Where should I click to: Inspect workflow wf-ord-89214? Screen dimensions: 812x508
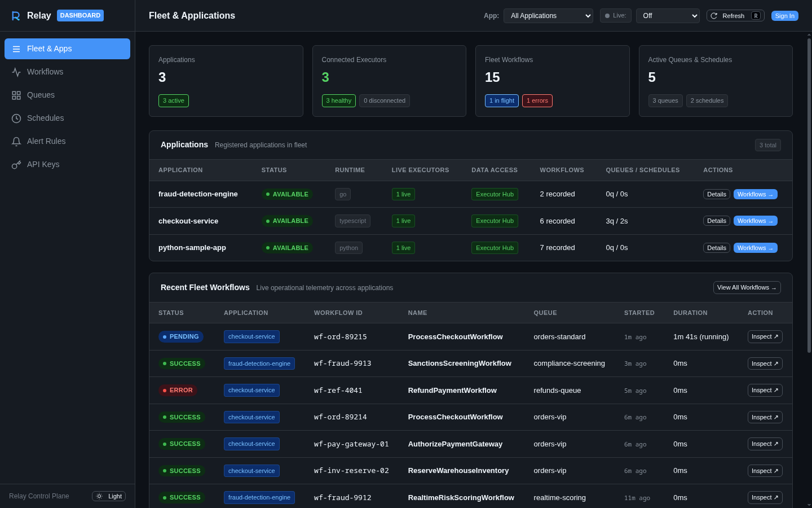click(765, 417)
